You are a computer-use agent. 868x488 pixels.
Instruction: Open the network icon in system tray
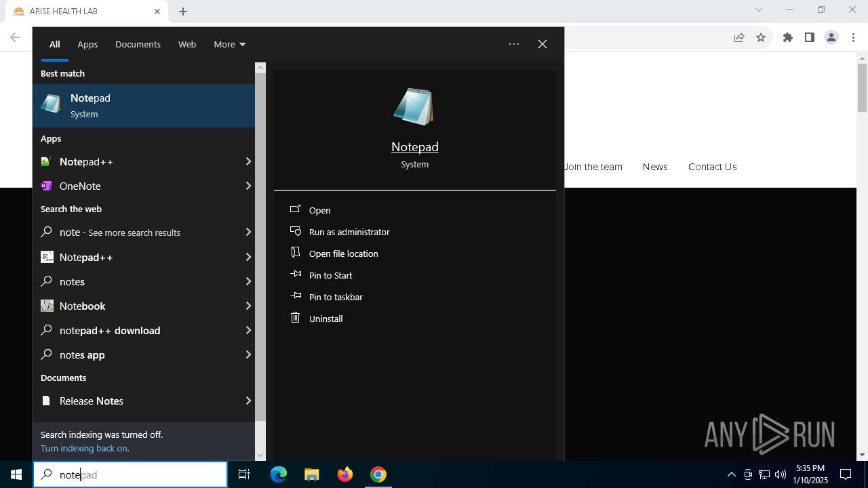(764, 474)
